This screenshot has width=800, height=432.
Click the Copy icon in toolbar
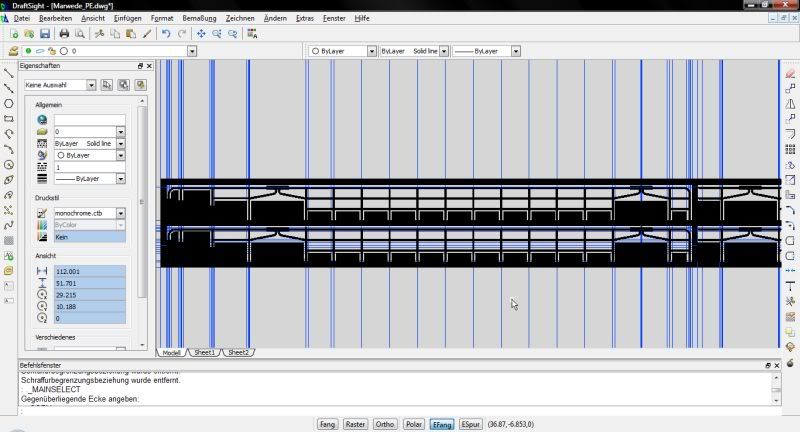pyautogui.click(x=115, y=34)
